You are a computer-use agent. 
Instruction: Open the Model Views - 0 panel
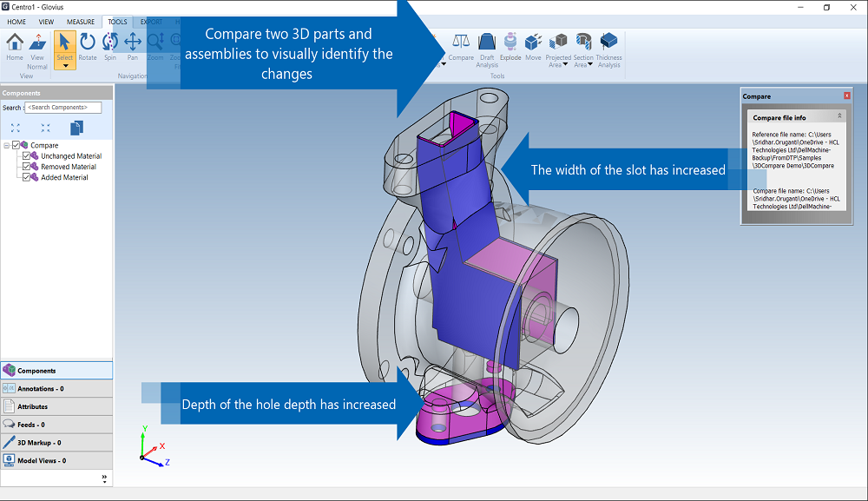pos(56,460)
